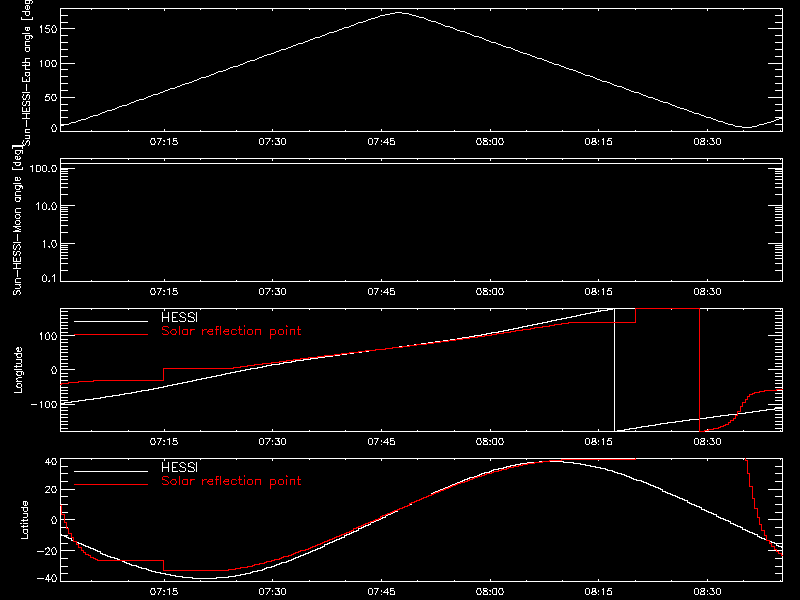Click white HESSI legend line in Longitude plot

tap(111, 321)
